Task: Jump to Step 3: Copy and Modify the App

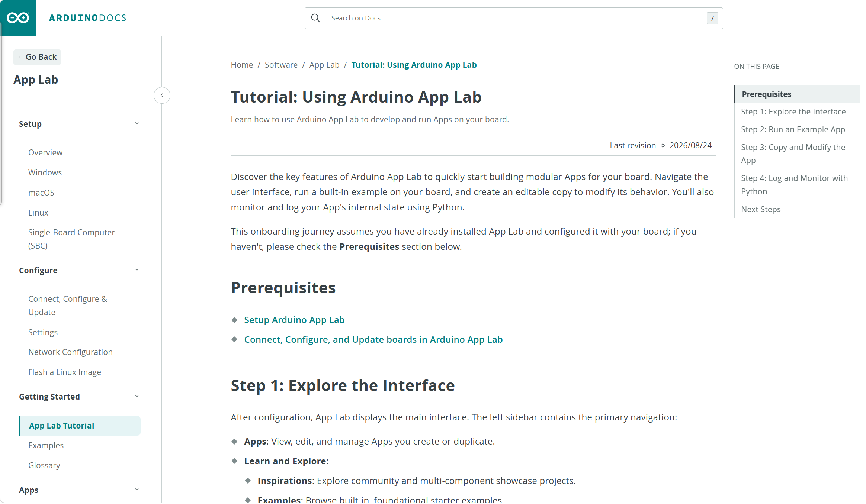Action: pyautogui.click(x=793, y=154)
